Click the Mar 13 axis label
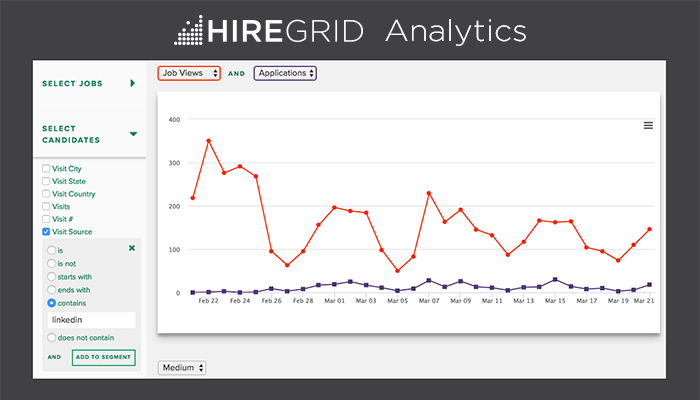Image resolution: width=700 pixels, height=400 pixels. [x=523, y=301]
